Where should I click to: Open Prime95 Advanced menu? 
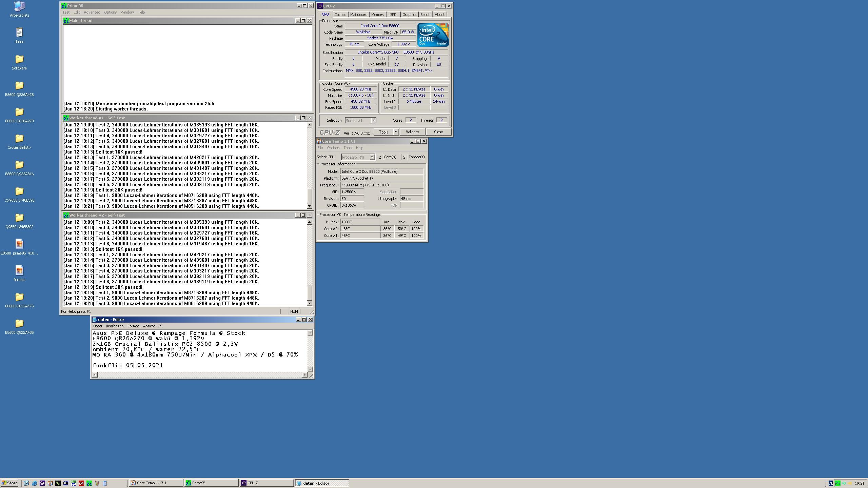tap(92, 12)
